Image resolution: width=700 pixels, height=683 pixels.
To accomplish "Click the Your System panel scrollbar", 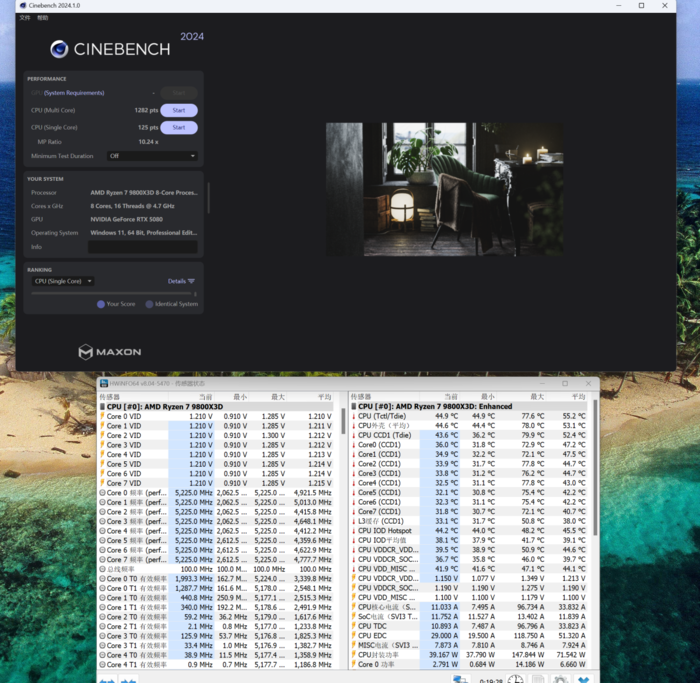I will 208,197.
